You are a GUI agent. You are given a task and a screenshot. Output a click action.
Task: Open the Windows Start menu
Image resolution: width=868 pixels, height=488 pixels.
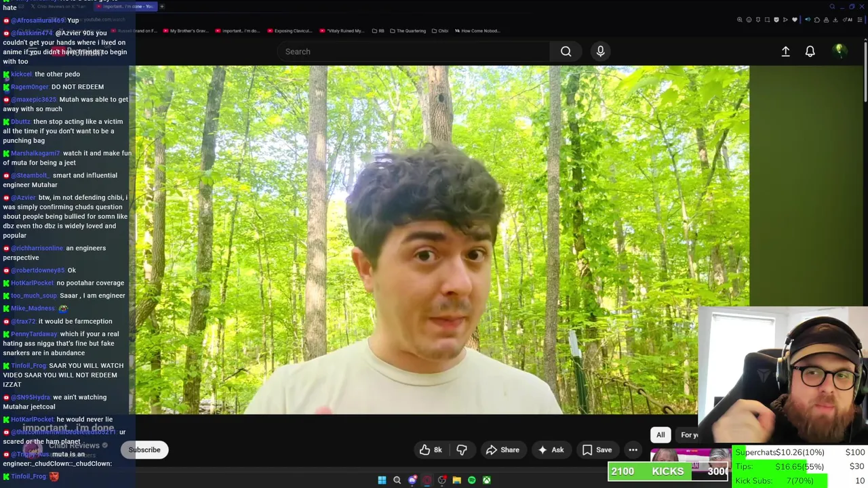[x=382, y=480]
